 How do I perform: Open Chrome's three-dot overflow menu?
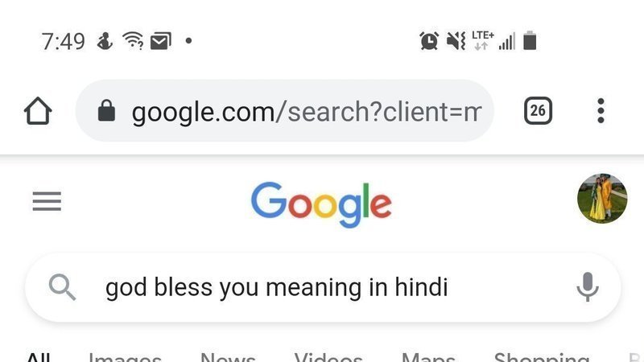coord(601,111)
